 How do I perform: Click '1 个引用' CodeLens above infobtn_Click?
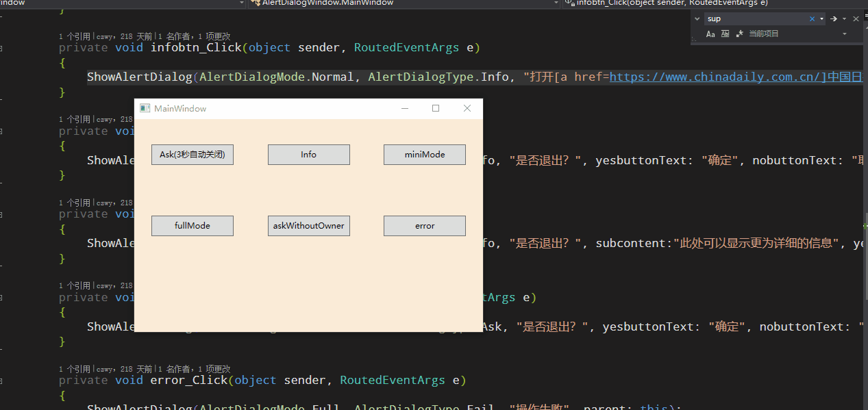point(75,36)
